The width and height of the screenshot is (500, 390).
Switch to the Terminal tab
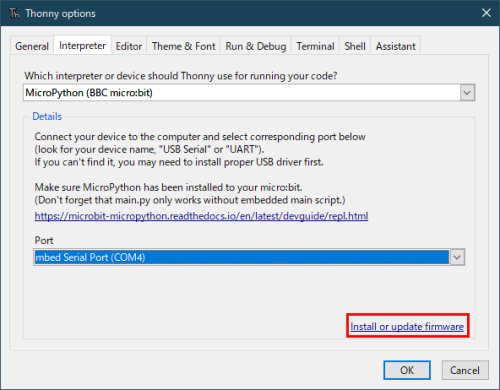pyautogui.click(x=315, y=46)
